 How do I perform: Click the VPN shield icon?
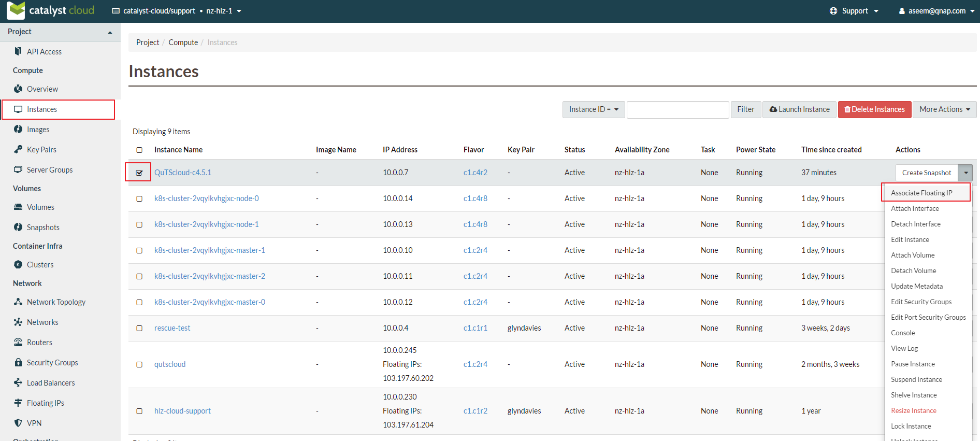18,423
